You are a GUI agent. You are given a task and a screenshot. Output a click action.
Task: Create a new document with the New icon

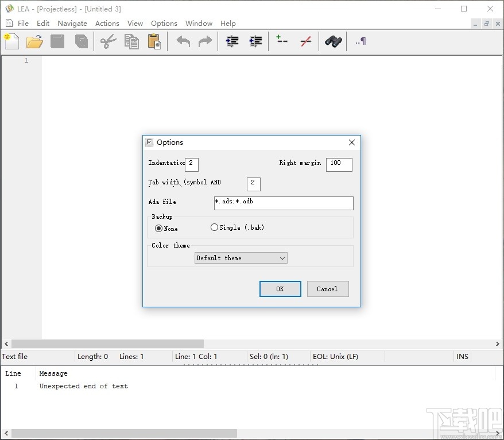click(x=12, y=41)
